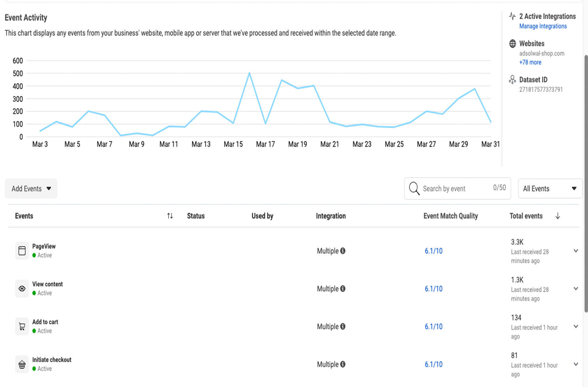Image resolution: width=588 pixels, height=392 pixels.
Task: Click the Total events column header
Action: [526, 216]
